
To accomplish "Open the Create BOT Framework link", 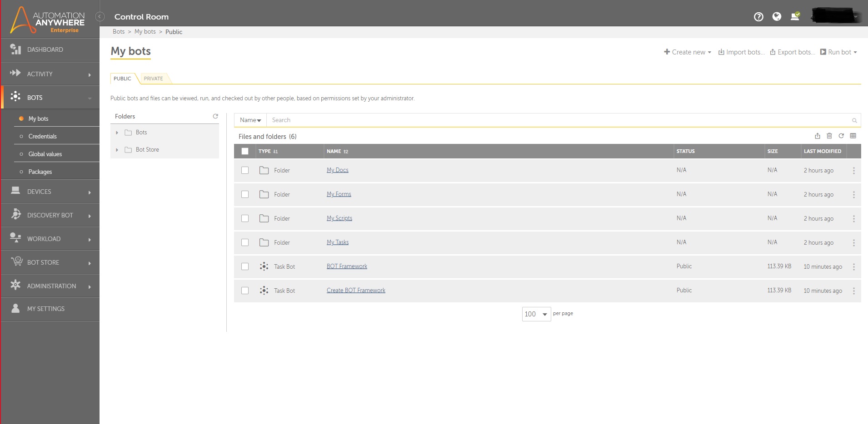I will pyautogui.click(x=356, y=291).
